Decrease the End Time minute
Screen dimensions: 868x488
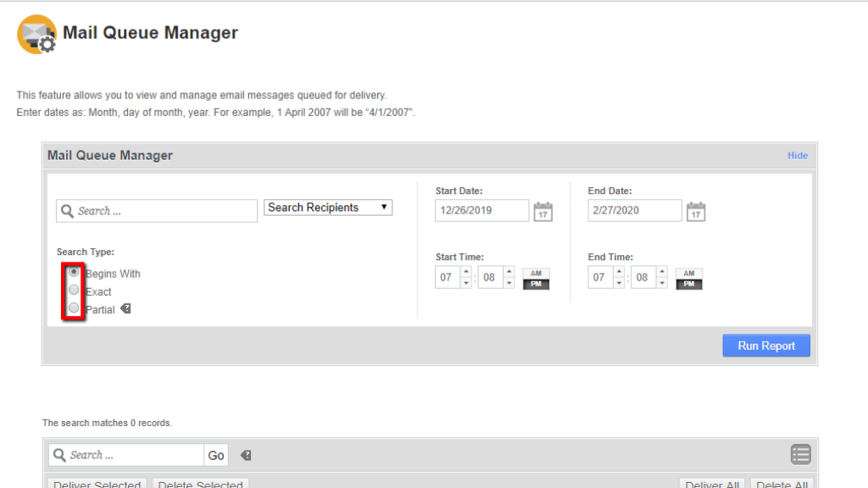(662, 283)
